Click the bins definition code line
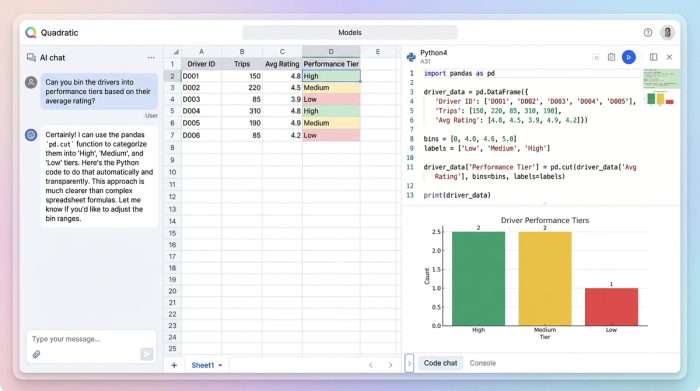 (470, 139)
